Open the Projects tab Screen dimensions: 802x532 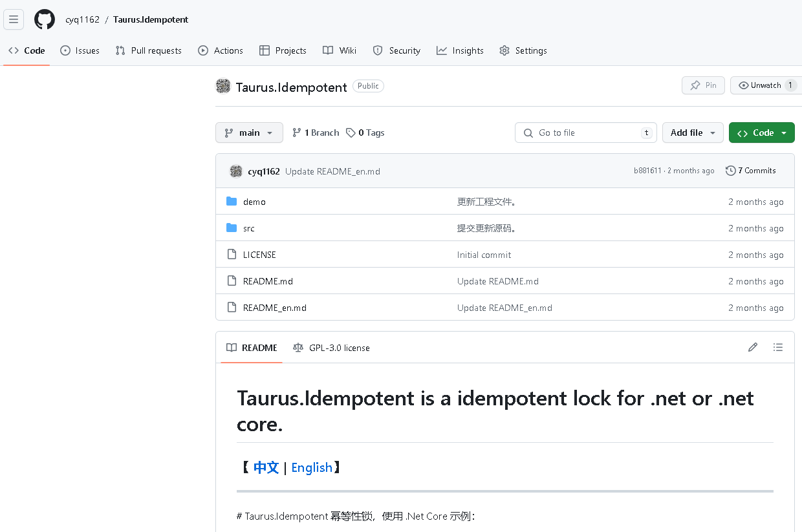pyautogui.click(x=283, y=50)
